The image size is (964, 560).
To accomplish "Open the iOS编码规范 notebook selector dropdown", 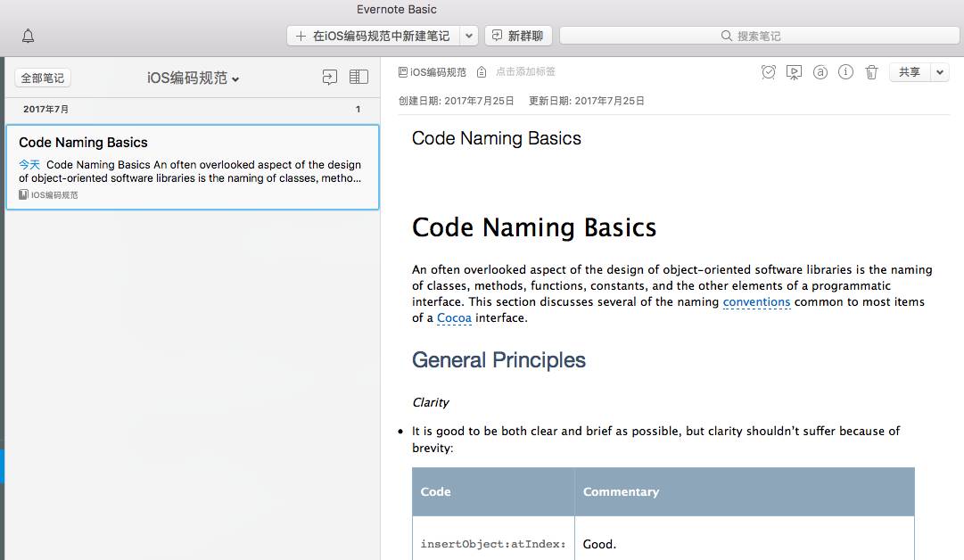I will [x=194, y=78].
